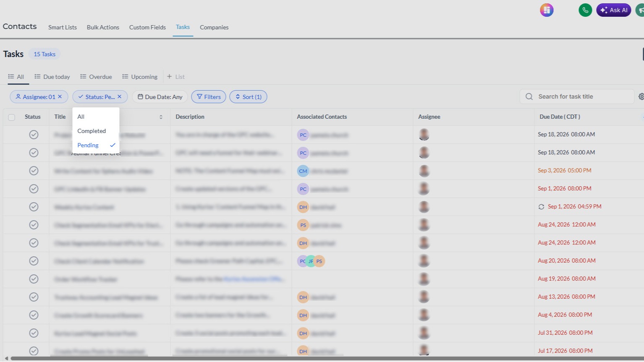Open the Sort (1) options
Screen dimensions: 644x362
[x=248, y=97]
